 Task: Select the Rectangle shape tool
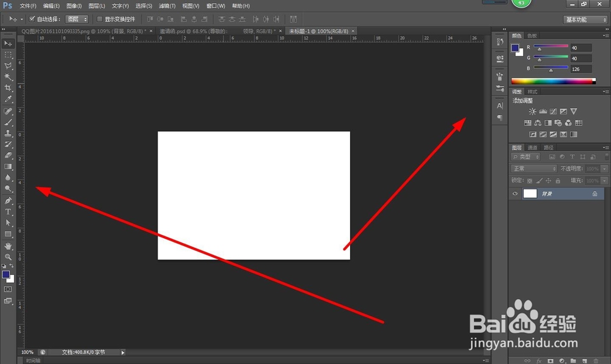[x=8, y=234]
